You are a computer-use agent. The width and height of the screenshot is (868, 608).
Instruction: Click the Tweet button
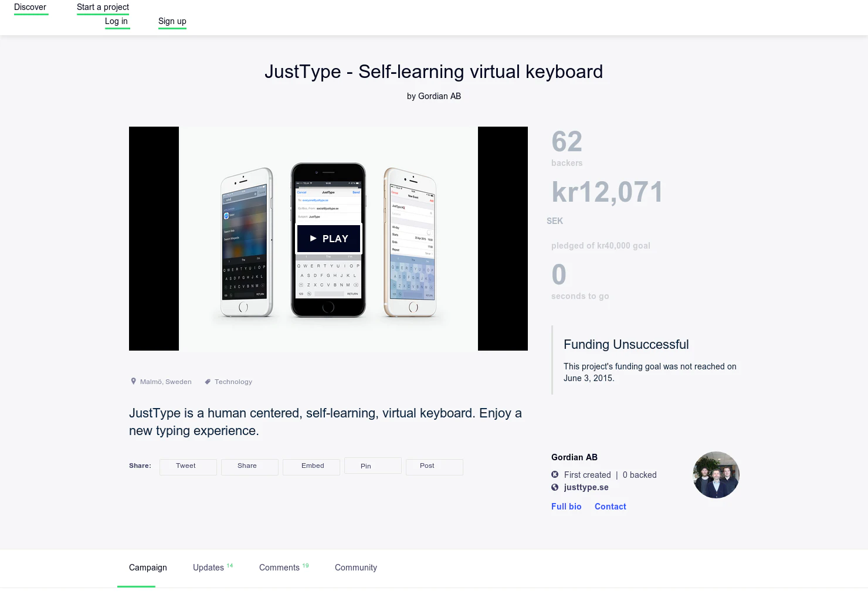pos(188,466)
